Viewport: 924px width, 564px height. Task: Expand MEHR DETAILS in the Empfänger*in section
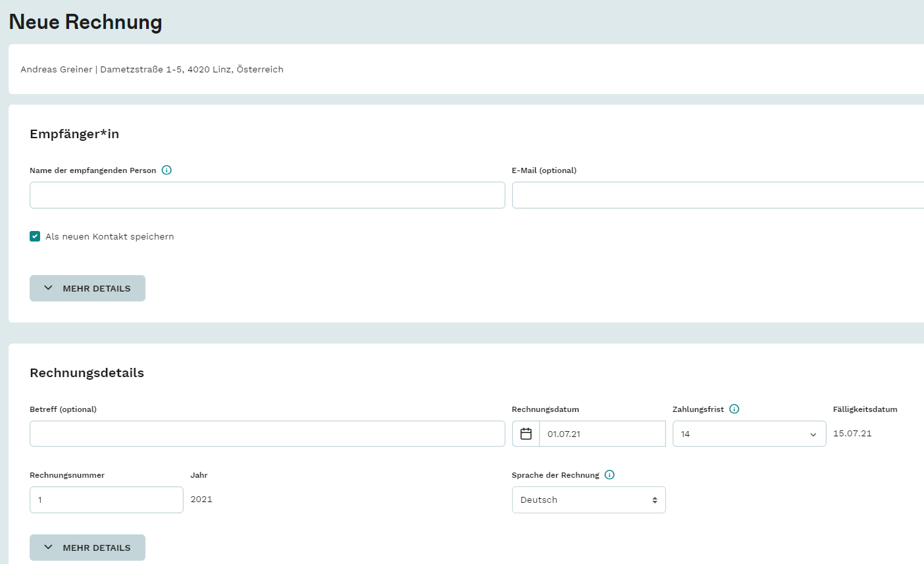(x=88, y=288)
